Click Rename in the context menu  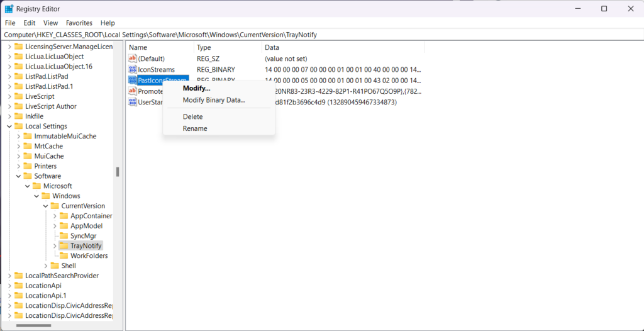(194, 128)
